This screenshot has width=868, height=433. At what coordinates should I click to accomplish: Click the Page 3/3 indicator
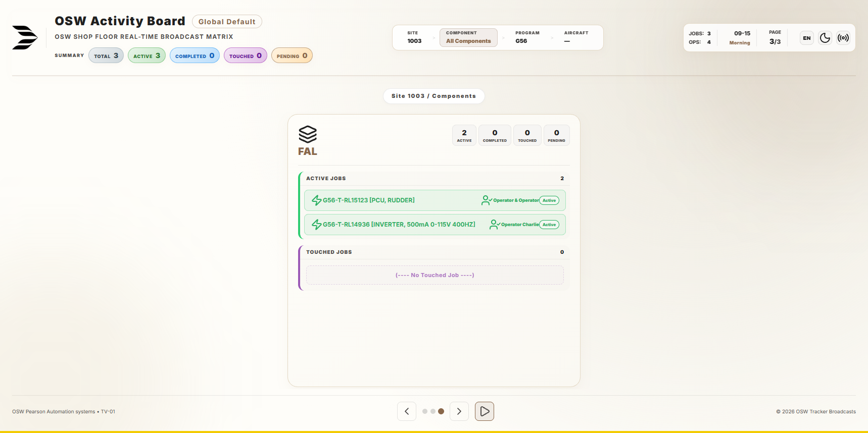[x=775, y=38]
